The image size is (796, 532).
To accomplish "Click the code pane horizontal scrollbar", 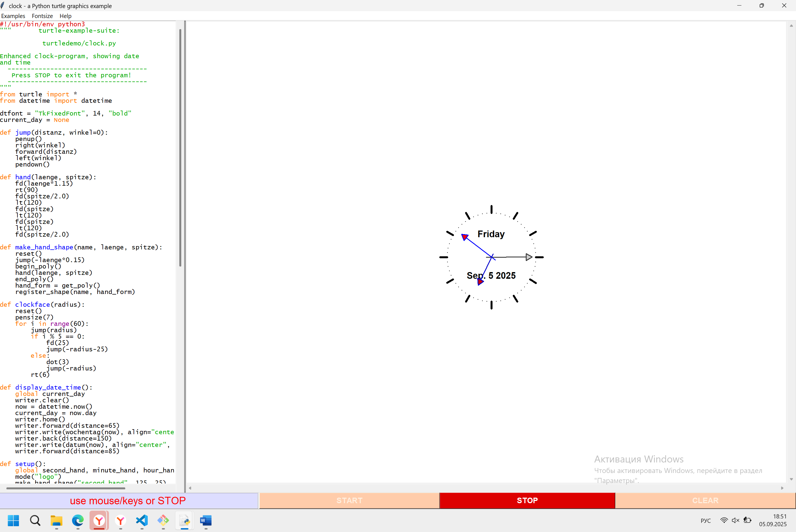I will pos(66,488).
